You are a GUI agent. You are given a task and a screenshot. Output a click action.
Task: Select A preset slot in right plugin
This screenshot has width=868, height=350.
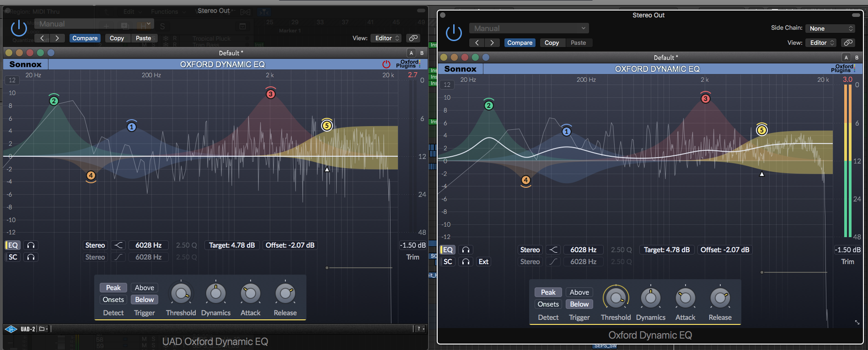click(x=846, y=58)
